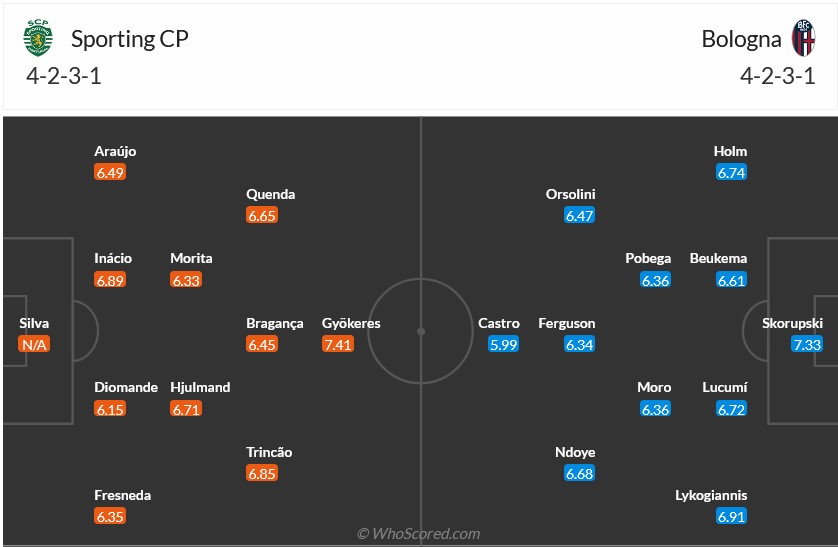Screen dimensions: 838x547
Task: Click Silva's N/A rating badge
Action: [x=34, y=344]
